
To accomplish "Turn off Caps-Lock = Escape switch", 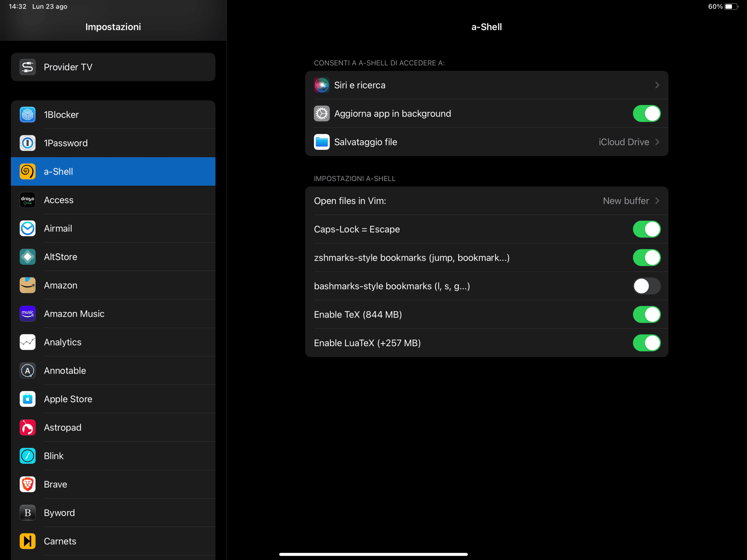I will (x=646, y=229).
